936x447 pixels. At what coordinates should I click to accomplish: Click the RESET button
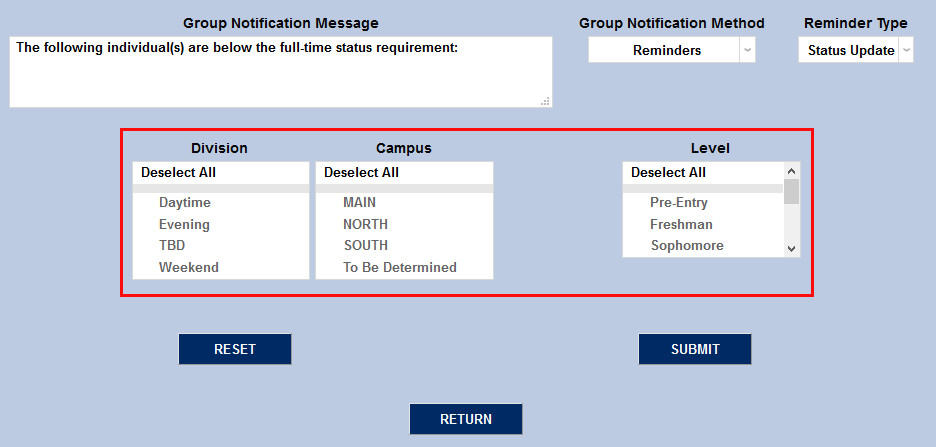(x=235, y=349)
